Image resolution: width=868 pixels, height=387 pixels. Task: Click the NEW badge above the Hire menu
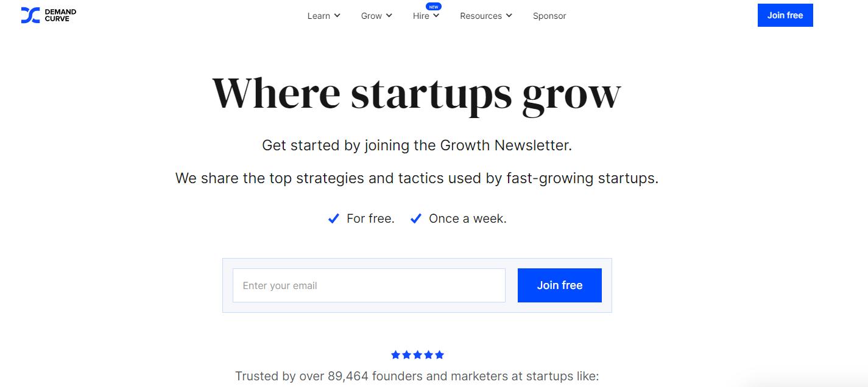tap(434, 6)
